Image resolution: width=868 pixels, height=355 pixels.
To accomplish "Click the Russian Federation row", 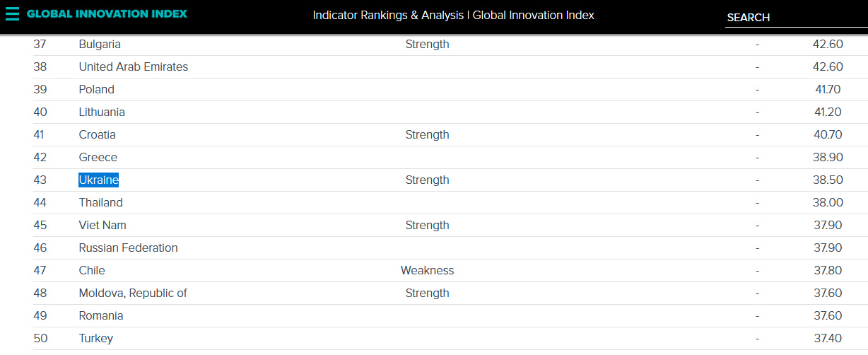I will click(x=128, y=248).
